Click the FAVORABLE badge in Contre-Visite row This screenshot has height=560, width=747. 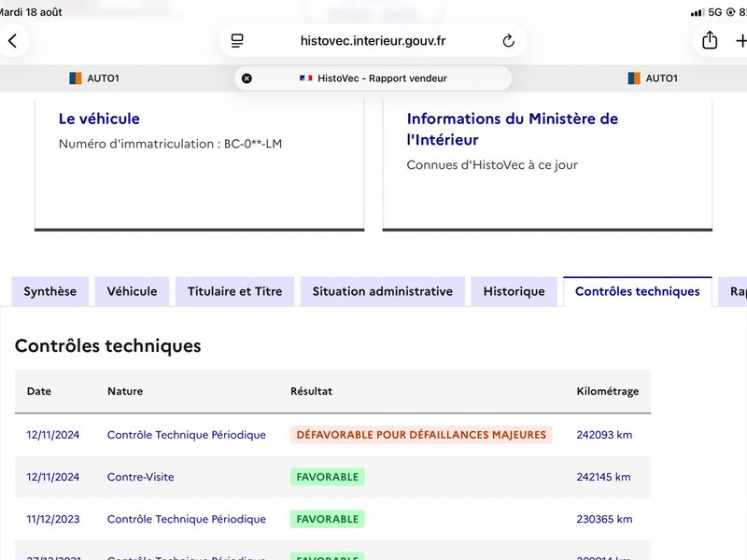pos(328,477)
